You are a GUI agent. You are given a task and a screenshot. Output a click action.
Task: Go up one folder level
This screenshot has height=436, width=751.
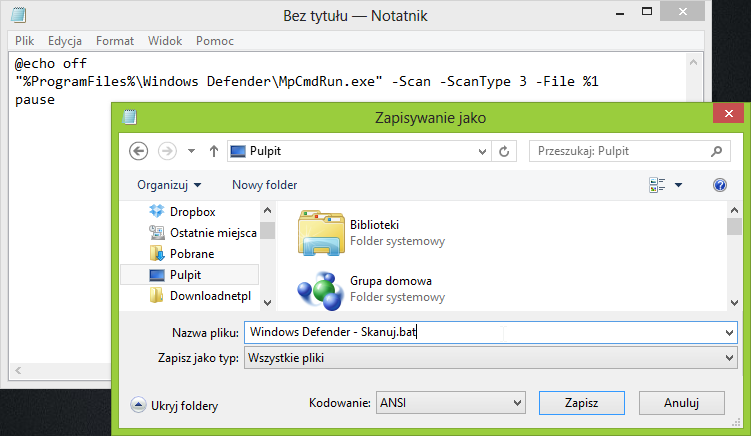click(x=214, y=151)
